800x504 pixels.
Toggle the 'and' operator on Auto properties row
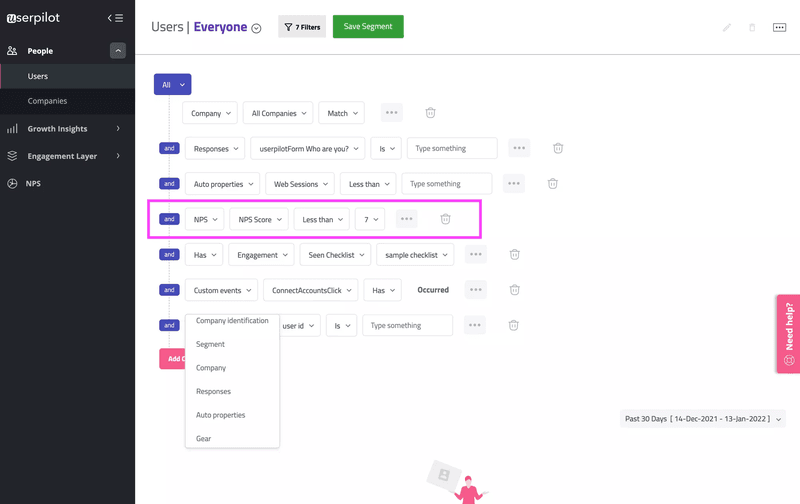pyautogui.click(x=169, y=184)
